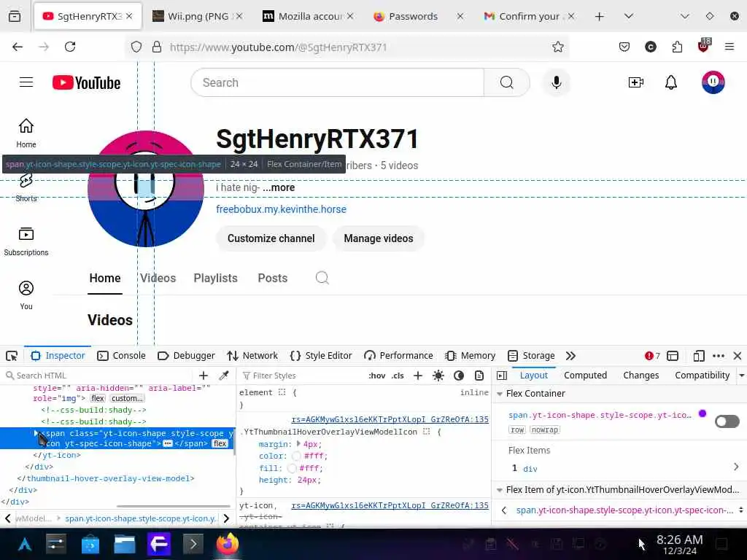Click the purple flex overlay color dot
This screenshot has width=747, height=560.
pos(703,413)
